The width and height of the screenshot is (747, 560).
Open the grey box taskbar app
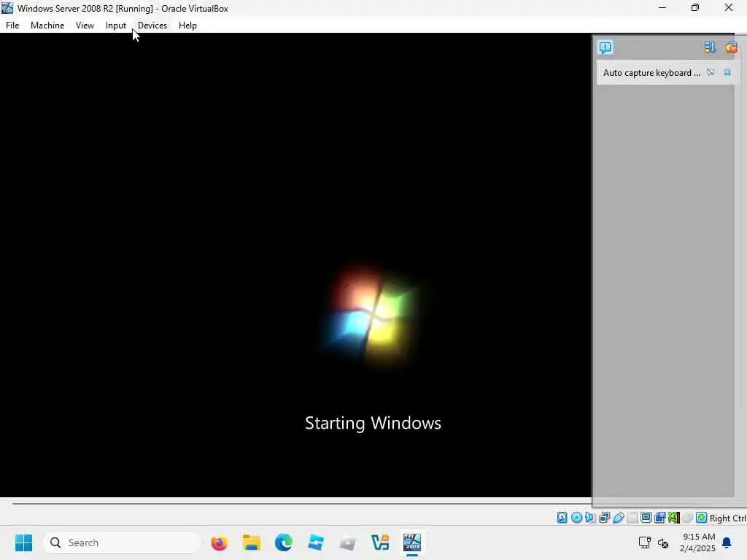click(348, 542)
